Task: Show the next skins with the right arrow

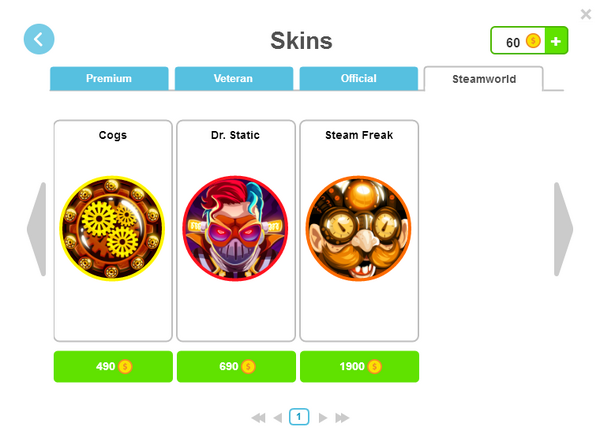Action: (563, 229)
